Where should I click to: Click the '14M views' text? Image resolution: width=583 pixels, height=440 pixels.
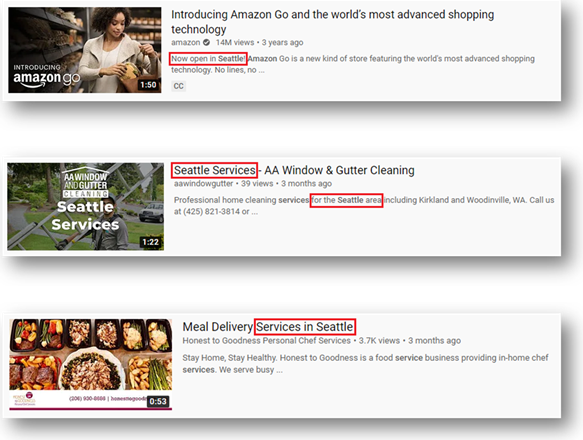(x=235, y=42)
